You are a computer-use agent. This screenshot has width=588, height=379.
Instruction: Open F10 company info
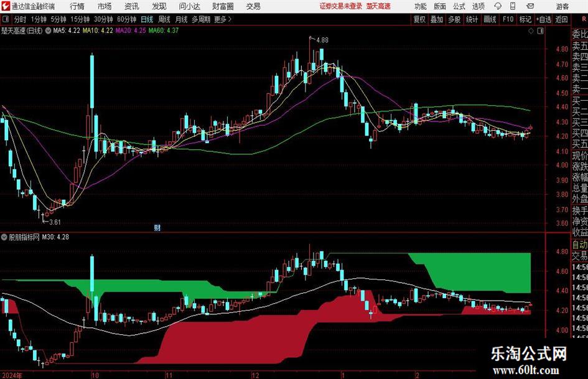(508, 19)
